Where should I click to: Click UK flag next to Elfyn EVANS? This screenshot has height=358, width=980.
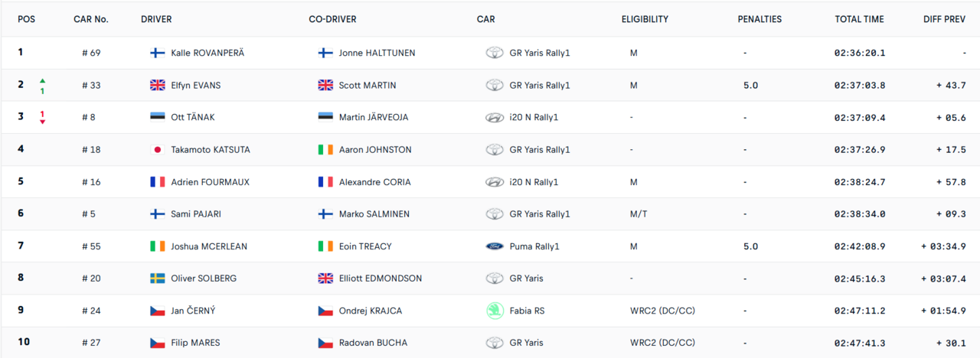click(158, 86)
